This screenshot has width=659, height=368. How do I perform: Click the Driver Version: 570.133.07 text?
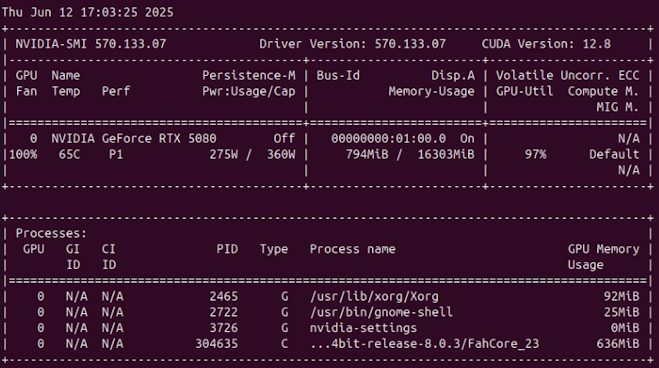(352, 44)
